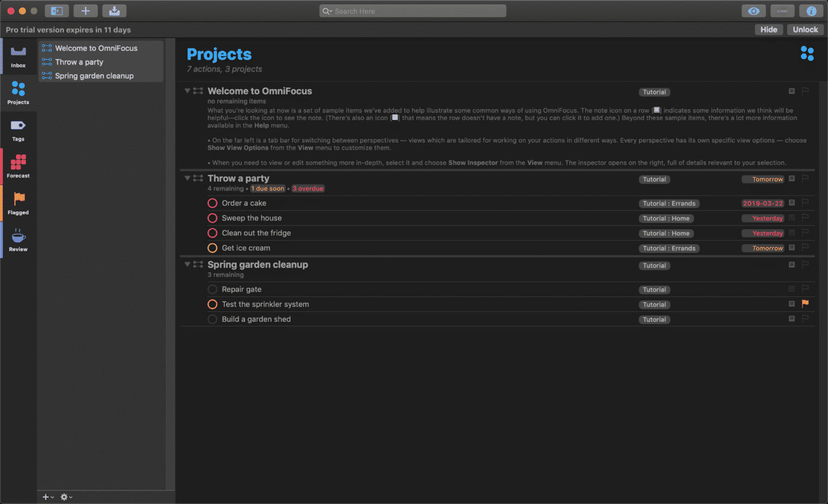Click the New Action plus button
Image resolution: width=828 pixels, height=504 pixels.
pyautogui.click(x=85, y=11)
